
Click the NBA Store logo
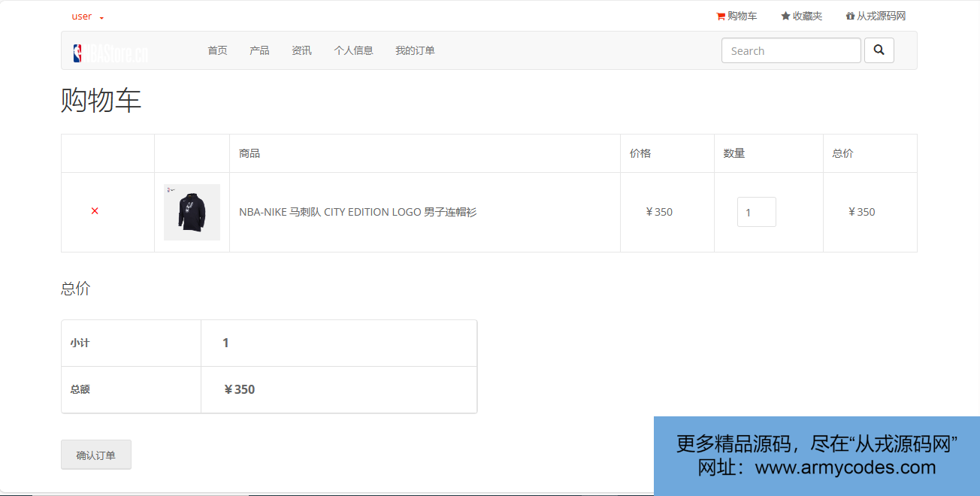click(x=110, y=53)
